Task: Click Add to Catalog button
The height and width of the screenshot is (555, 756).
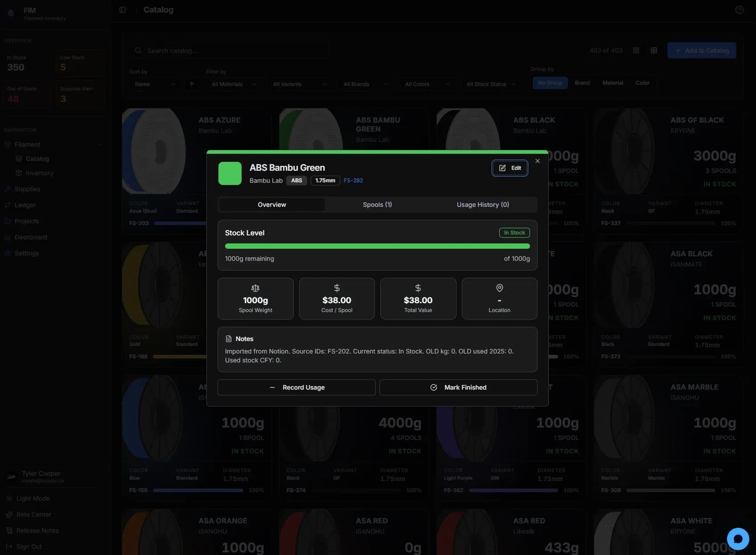Action: coord(702,50)
